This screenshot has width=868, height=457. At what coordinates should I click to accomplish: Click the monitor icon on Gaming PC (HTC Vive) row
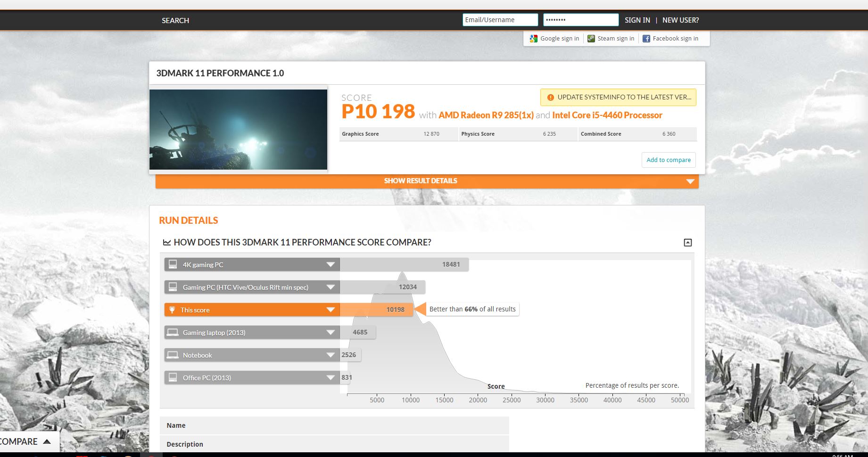[x=173, y=287]
